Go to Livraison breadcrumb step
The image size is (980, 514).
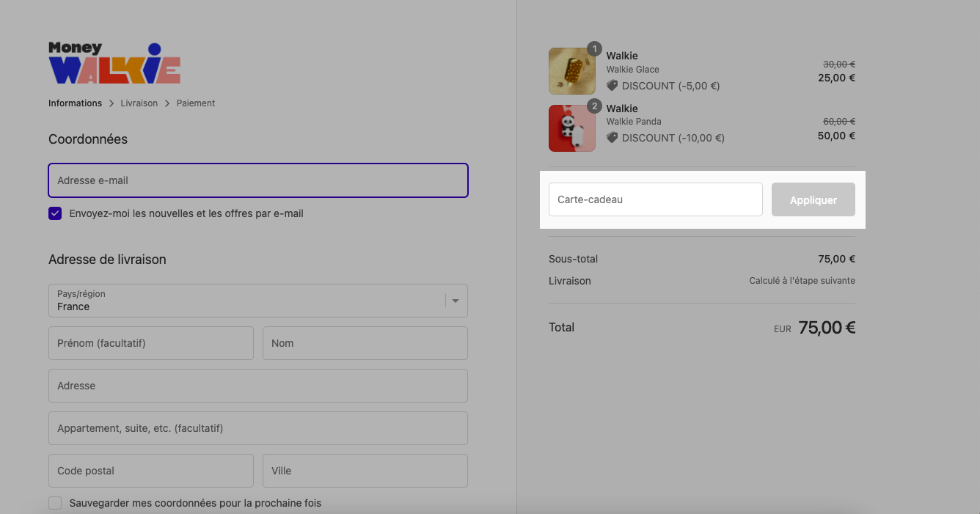(x=139, y=103)
